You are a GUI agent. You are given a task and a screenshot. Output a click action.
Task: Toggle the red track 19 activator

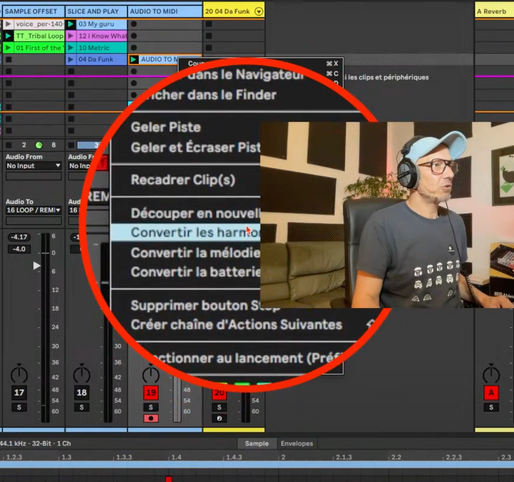151,393
